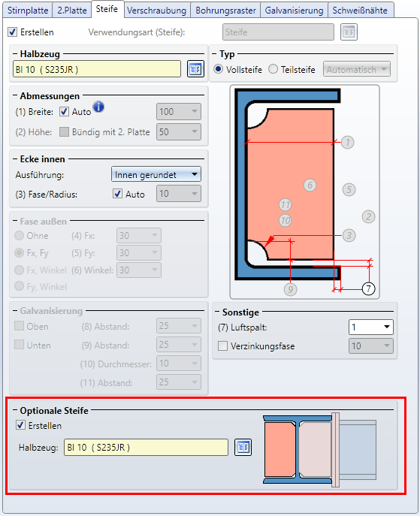The width and height of the screenshot is (420, 516).
Task: Click the optional stiffener preview image
Action: click(x=320, y=449)
